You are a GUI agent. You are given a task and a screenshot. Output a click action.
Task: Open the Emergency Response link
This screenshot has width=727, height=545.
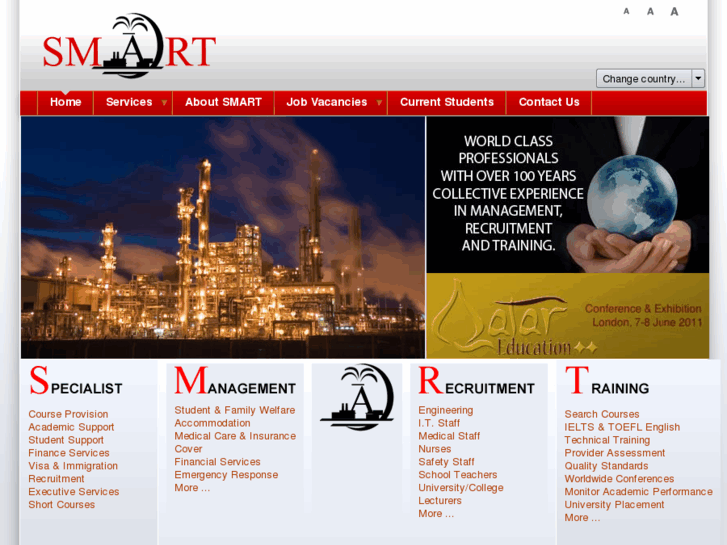point(226,475)
